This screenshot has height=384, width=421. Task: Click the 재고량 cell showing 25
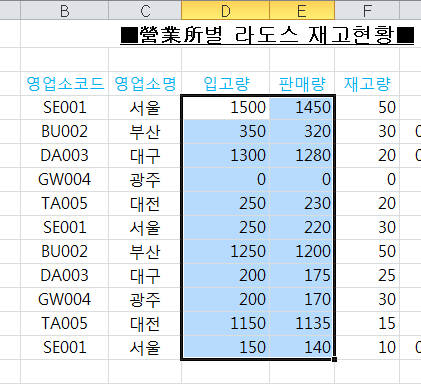(367, 276)
